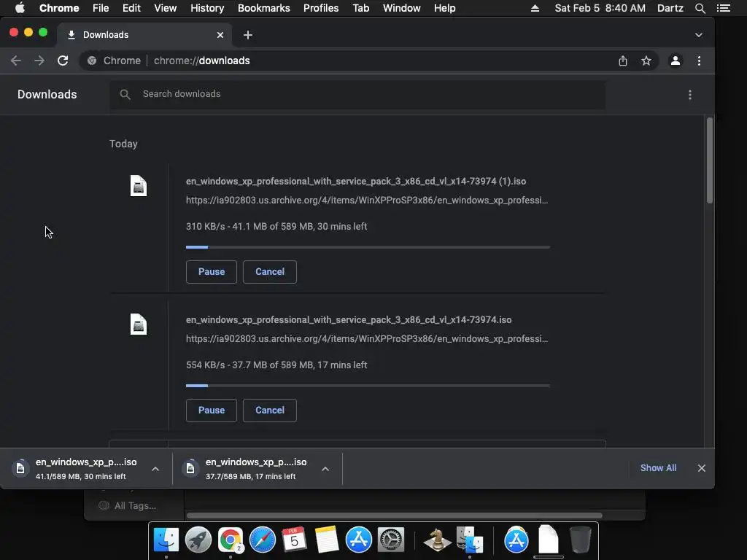Open the Profiles menu
The image size is (747, 560).
[321, 8]
